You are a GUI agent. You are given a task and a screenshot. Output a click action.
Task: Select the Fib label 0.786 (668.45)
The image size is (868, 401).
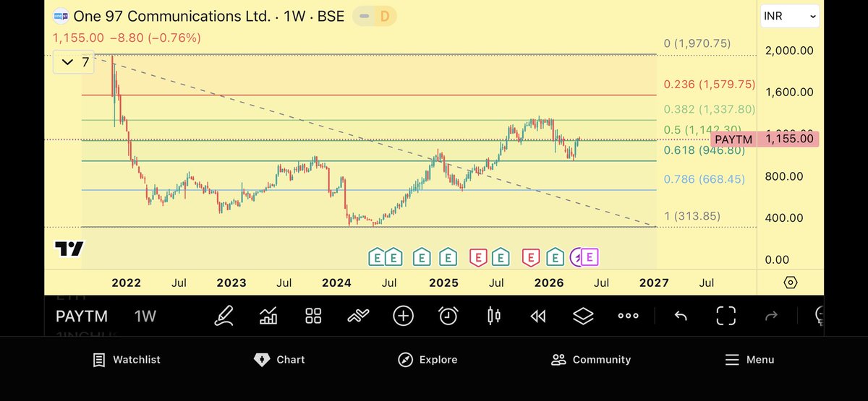705,179
